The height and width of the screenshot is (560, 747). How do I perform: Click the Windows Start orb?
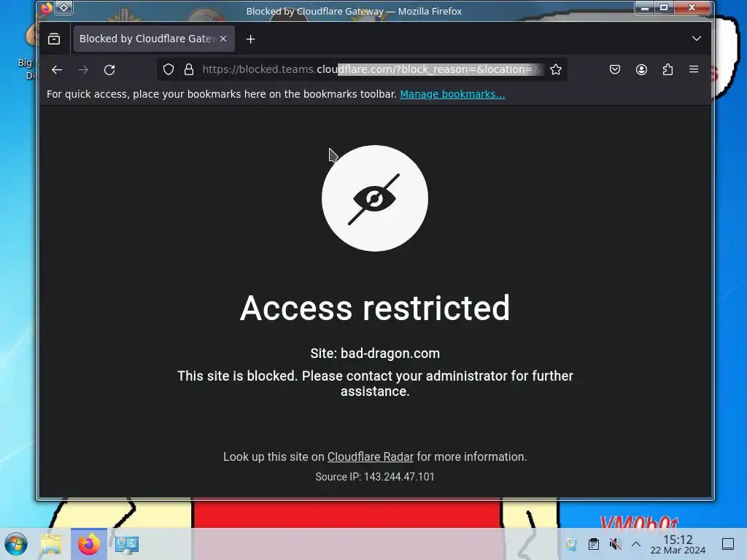point(16,544)
